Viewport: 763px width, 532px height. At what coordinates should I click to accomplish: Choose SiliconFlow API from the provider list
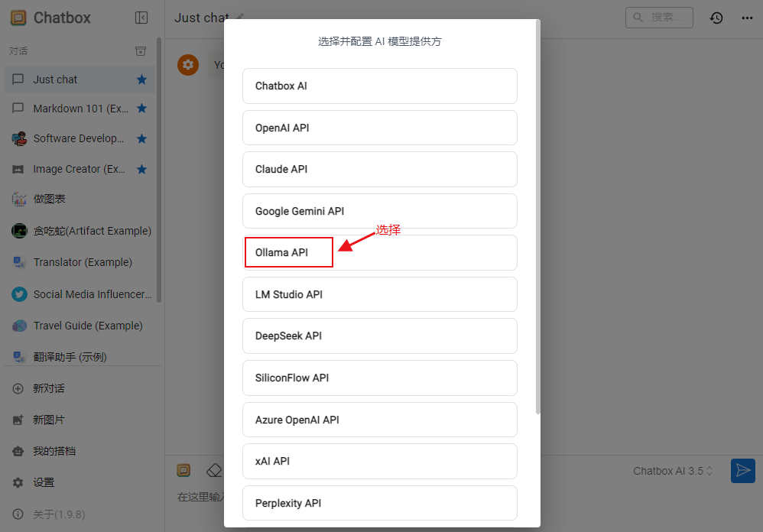[379, 378]
